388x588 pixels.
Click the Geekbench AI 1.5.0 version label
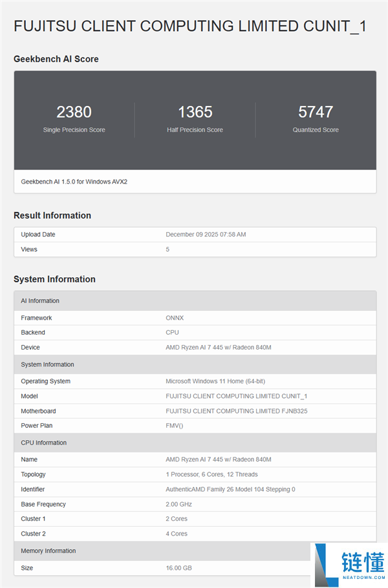pos(71,182)
